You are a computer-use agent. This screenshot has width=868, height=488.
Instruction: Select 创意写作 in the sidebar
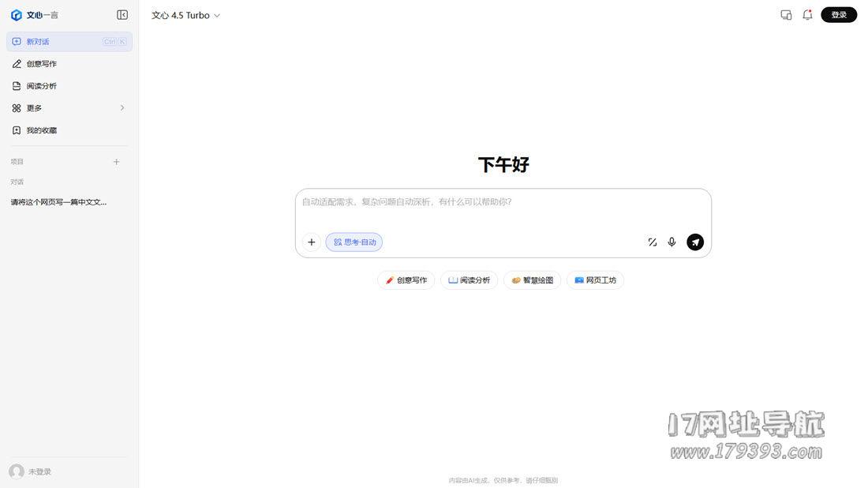point(42,64)
